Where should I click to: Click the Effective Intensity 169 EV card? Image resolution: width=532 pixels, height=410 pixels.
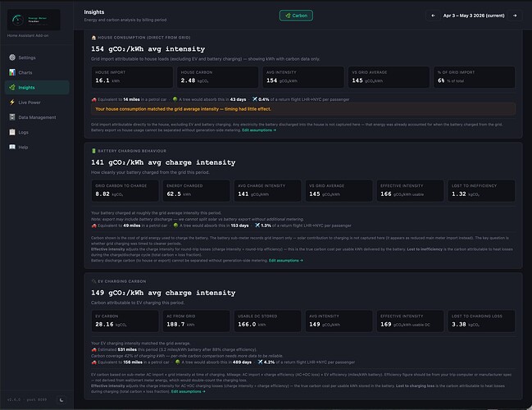coord(410,321)
